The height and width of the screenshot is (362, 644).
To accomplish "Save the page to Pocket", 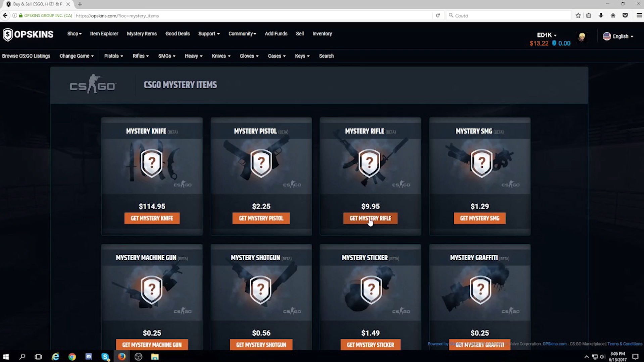I will (x=625, y=15).
